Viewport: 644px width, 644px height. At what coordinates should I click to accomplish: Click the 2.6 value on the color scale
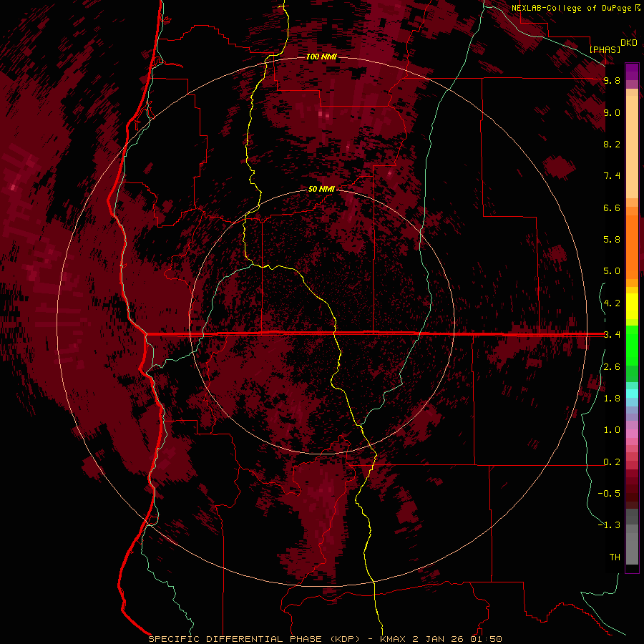(x=612, y=367)
